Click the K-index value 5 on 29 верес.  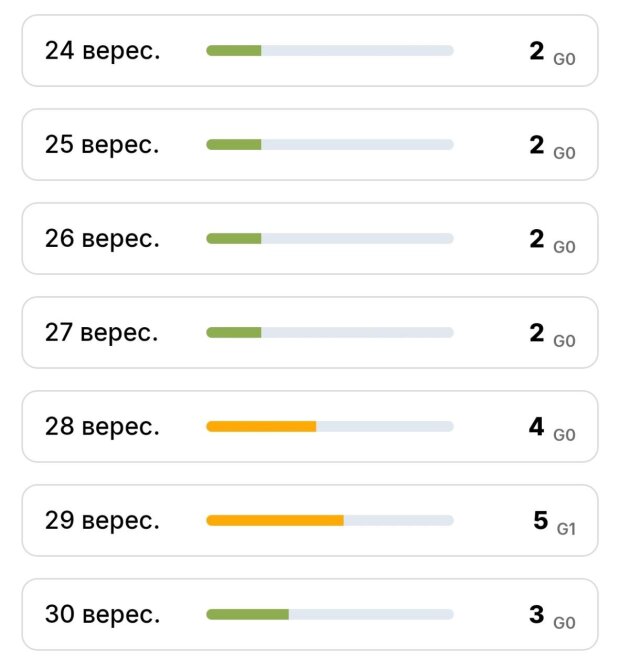541,520
